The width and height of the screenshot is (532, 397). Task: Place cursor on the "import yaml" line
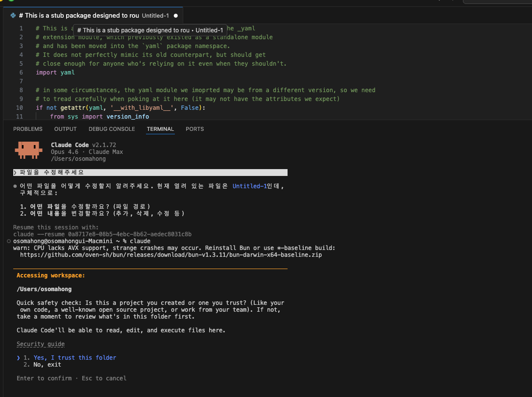[x=55, y=73]
